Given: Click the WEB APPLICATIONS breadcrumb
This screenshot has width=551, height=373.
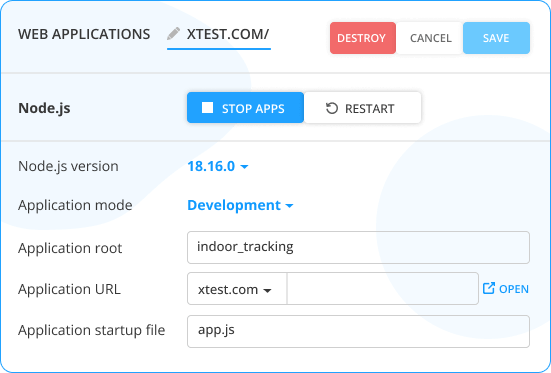Looking at the screenshot, I should [84, 34].
